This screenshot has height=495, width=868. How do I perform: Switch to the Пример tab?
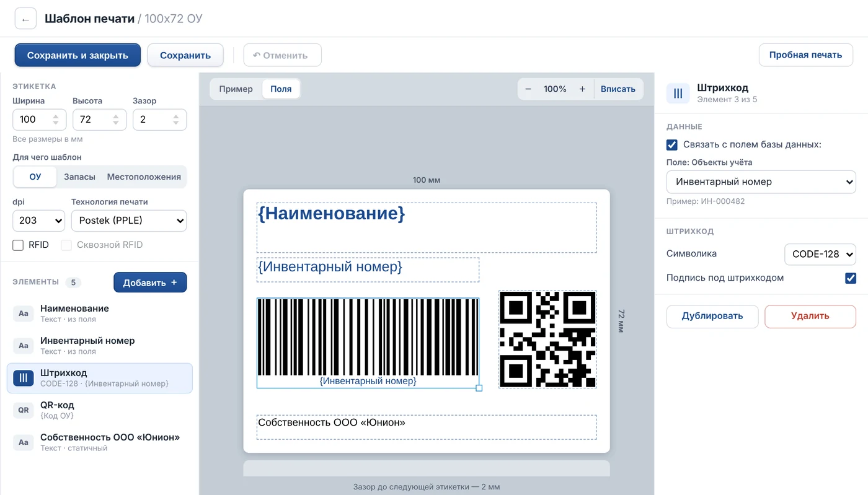tap(236, 89)
